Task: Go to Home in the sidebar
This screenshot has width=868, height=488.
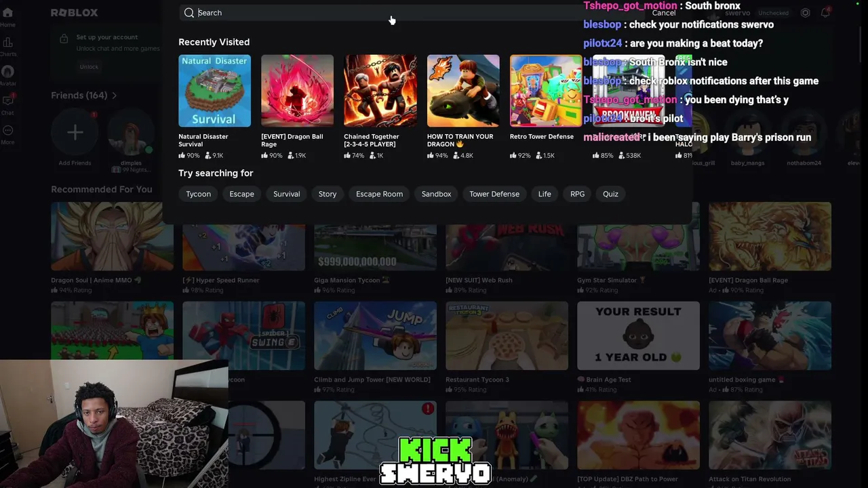Action: [7, 17]
